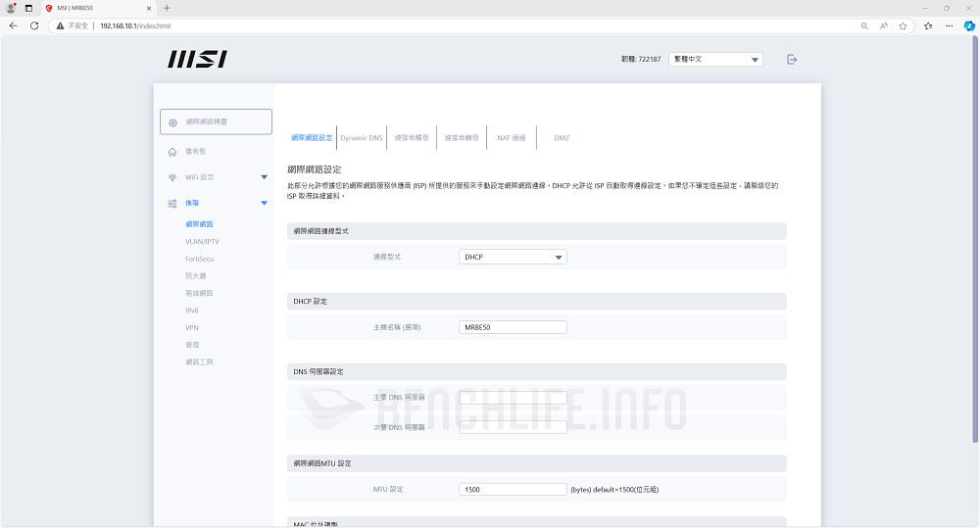Open IPv6 settings in sidebar
This screenshot has width=980, height=528.
(x=191, y=311)
